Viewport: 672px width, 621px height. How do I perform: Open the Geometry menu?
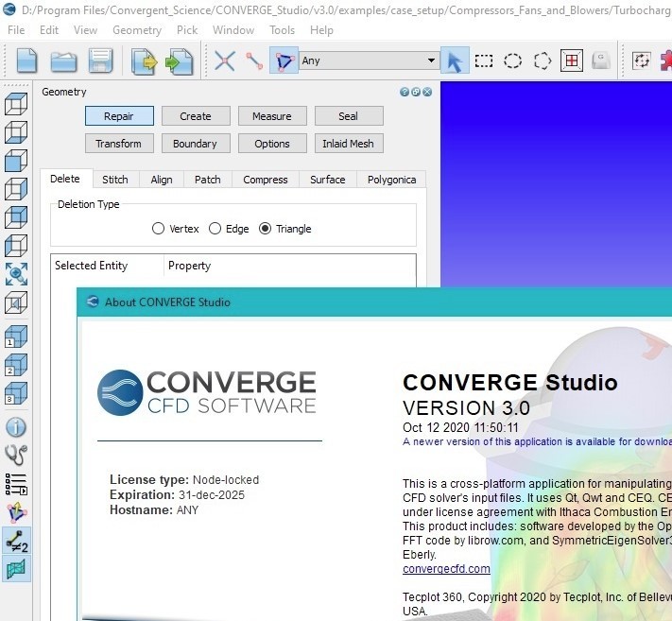[x=137, y=30]
